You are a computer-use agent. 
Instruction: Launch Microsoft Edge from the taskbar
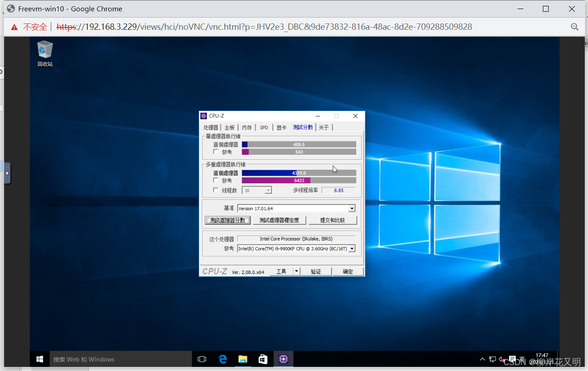coord(223,359)
